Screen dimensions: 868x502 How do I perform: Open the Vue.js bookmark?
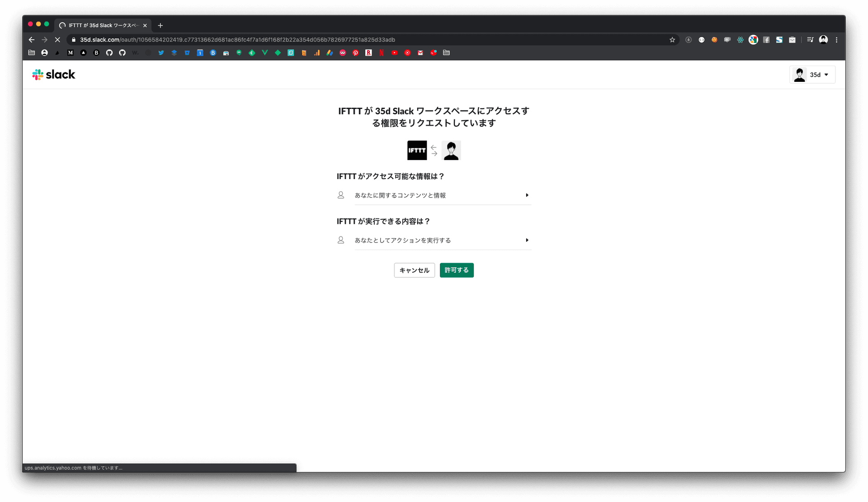(265, 53)
